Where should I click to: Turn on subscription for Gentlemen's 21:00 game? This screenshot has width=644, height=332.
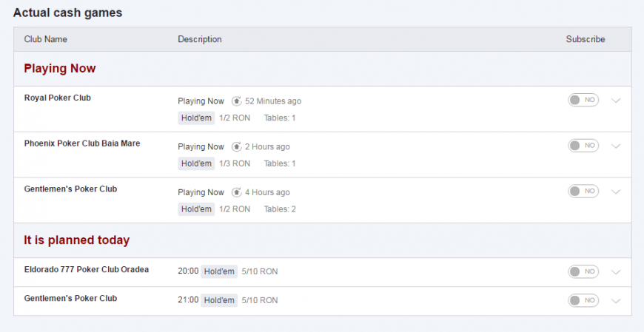click(583, 300)
